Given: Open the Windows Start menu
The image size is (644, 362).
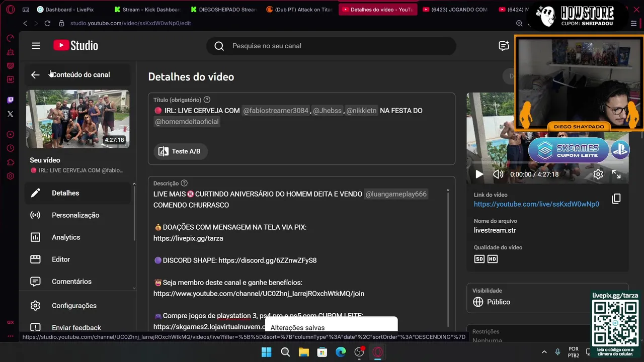Looking at the screenshot, I should [x=267, y=352].
